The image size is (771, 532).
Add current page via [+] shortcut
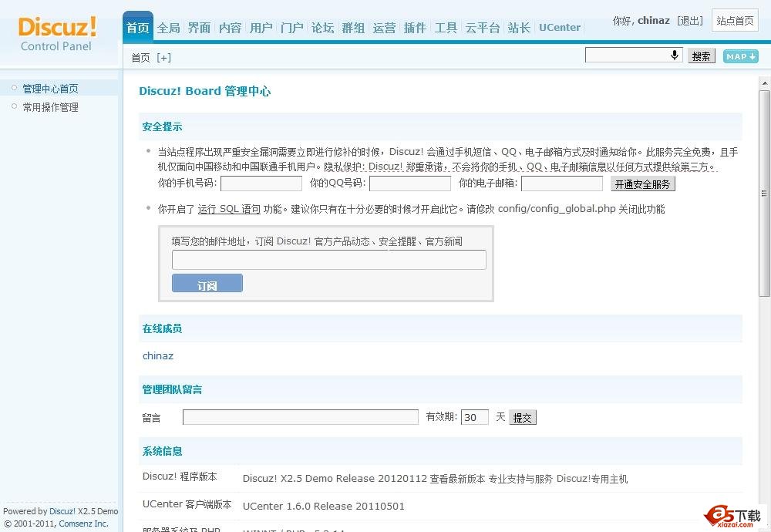(163, 58)
